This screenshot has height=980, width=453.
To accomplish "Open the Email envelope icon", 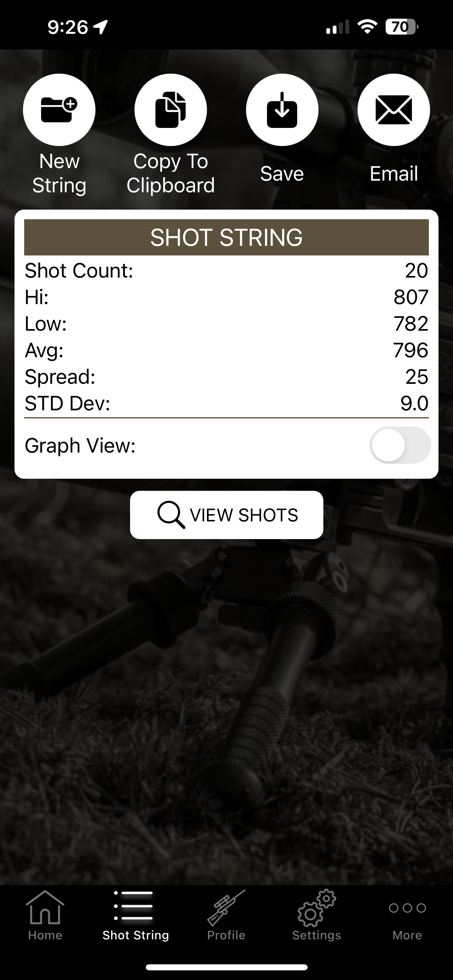I will [394, 110].
